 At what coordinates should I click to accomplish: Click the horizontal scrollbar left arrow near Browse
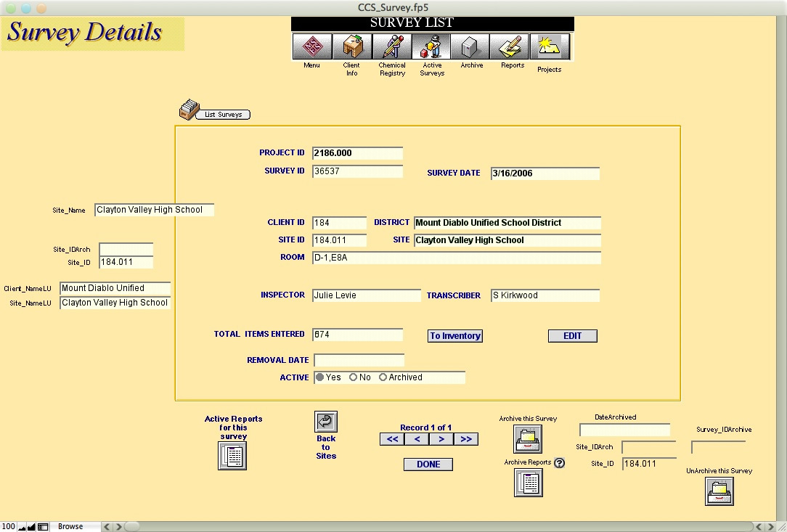107,526
